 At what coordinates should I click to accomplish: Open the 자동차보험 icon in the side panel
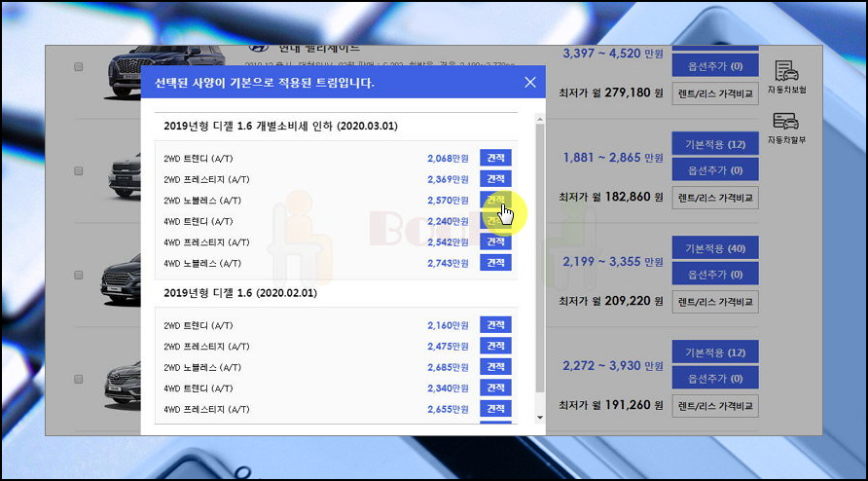[786, 77]
